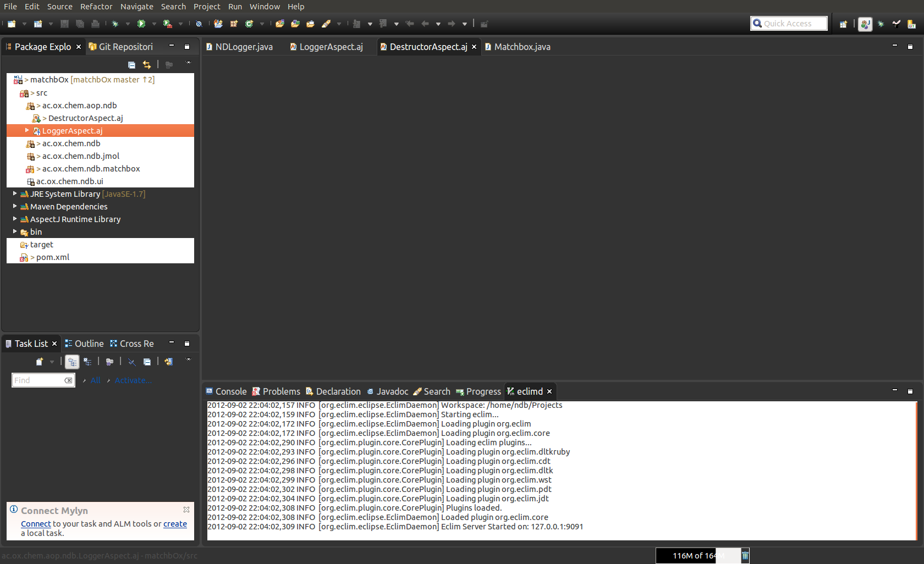Toggle Categorized view in Task List toolbar

pos(72,362)
